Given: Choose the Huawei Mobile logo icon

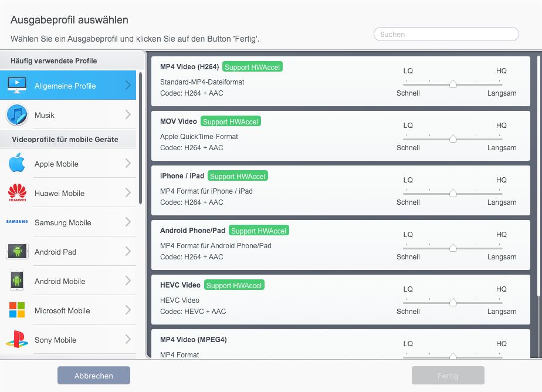Looking at the screenshot, I should coord(17,192).
